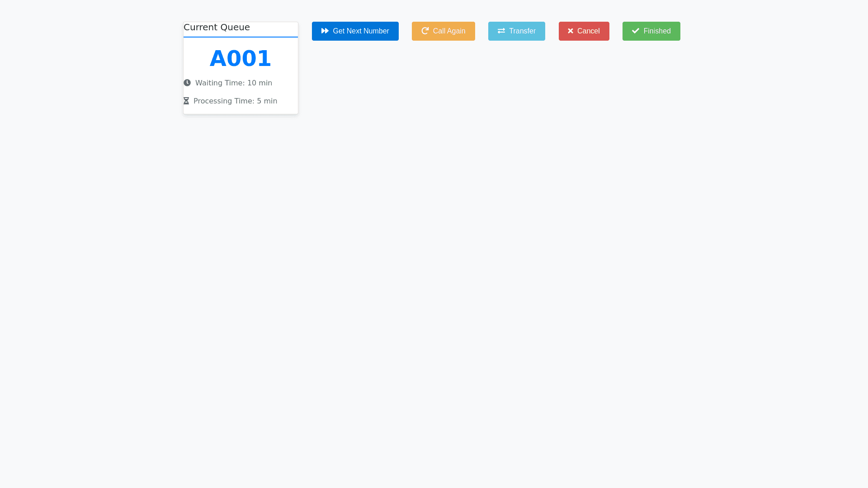This screenshot has width=868, height=488.
Task: Click the circular arrow icon on Call Again
Action: click(x=425, y=31)
